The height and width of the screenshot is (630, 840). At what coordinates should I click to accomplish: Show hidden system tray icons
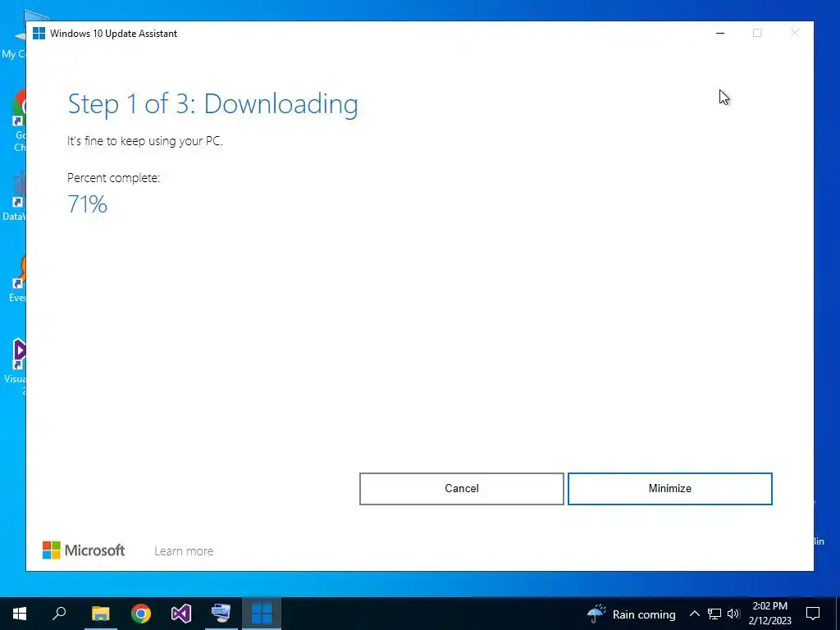coord(694,614)
